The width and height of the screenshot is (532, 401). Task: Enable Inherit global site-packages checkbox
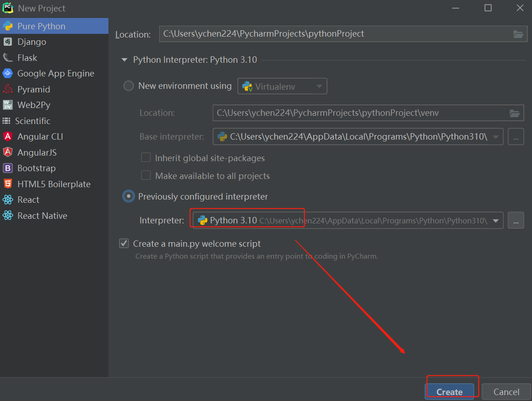[146, 157]
